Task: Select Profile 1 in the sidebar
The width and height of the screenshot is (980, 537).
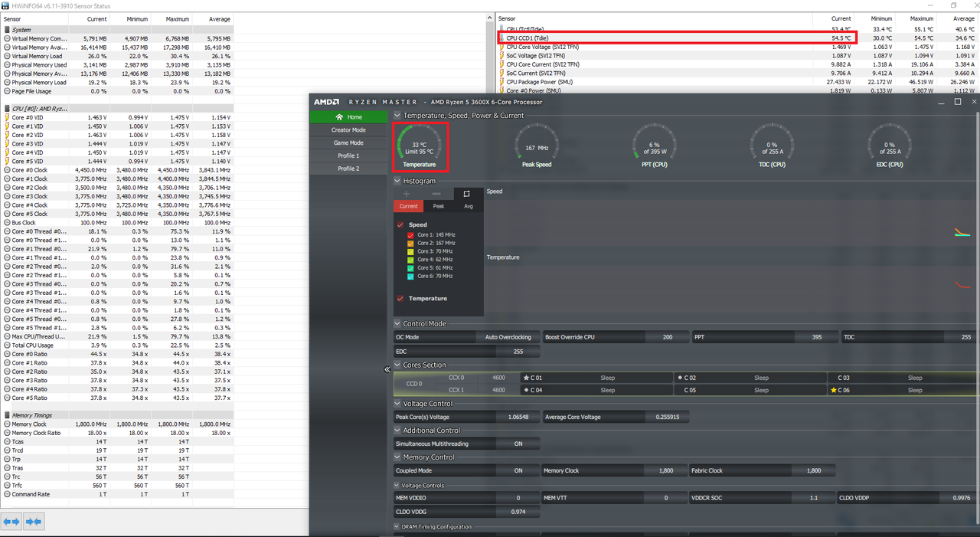Action: 348,156
